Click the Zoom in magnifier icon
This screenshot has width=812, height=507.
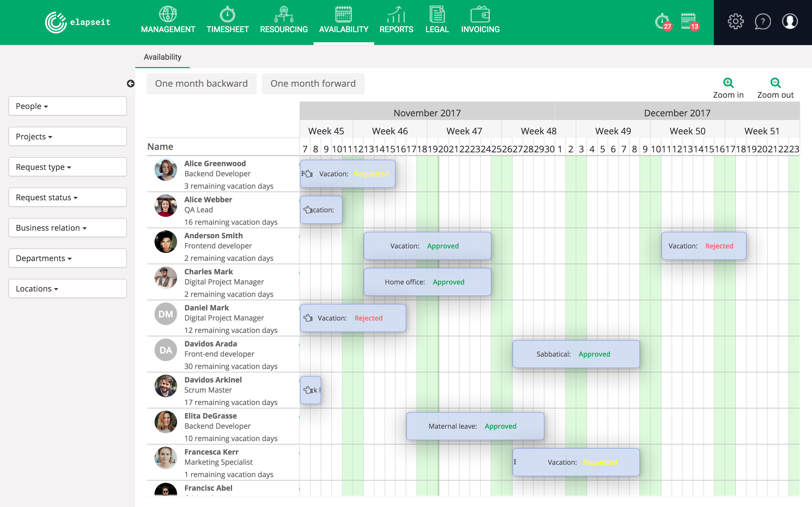728,83
